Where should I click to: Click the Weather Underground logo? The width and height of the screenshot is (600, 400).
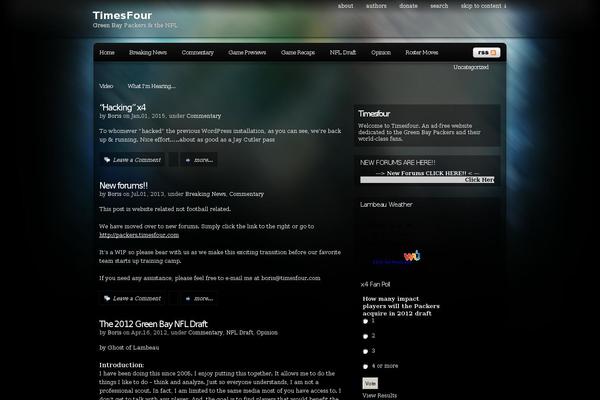tap(412, 255)
